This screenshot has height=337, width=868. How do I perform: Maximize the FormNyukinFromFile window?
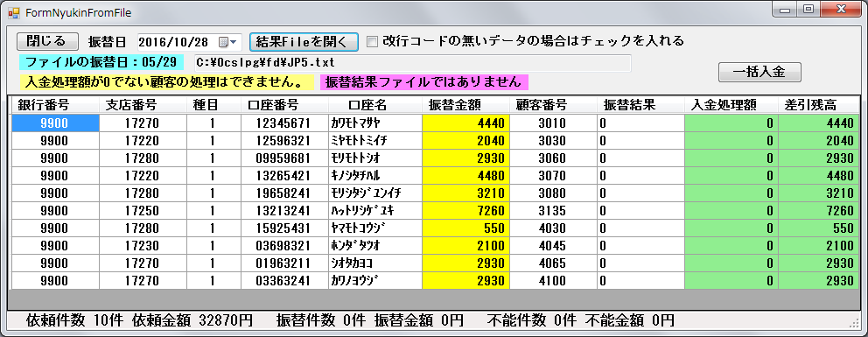tap(808, 9)
